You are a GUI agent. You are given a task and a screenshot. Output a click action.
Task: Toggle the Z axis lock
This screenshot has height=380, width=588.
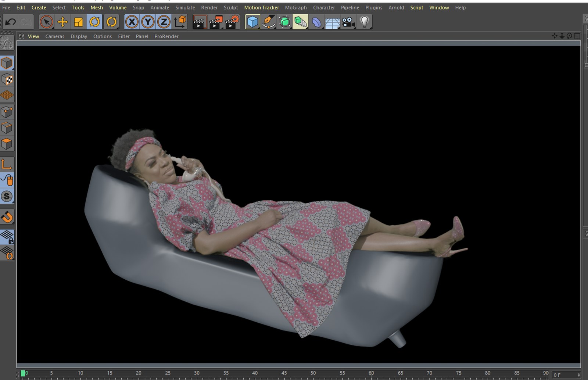tap(164, 22)
